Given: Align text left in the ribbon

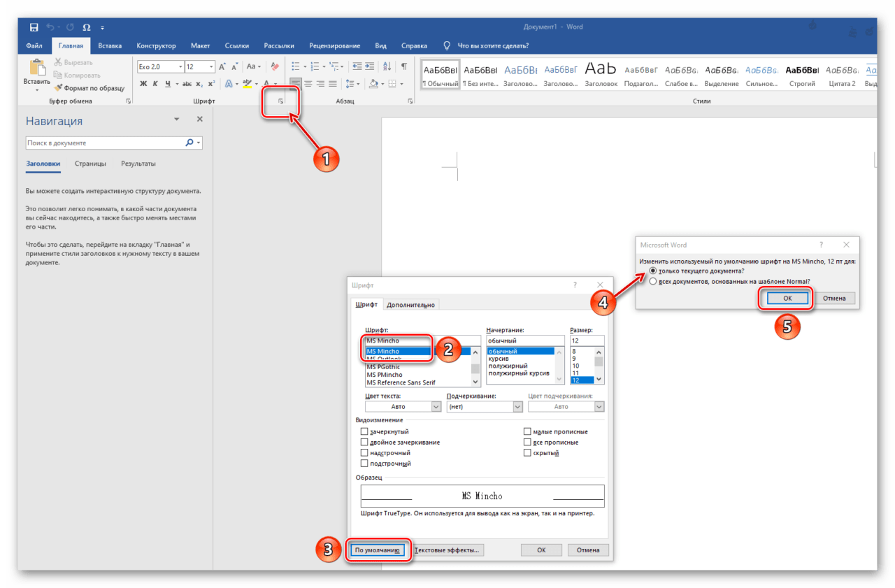Looking at the screenshot, I should point(296,84).
